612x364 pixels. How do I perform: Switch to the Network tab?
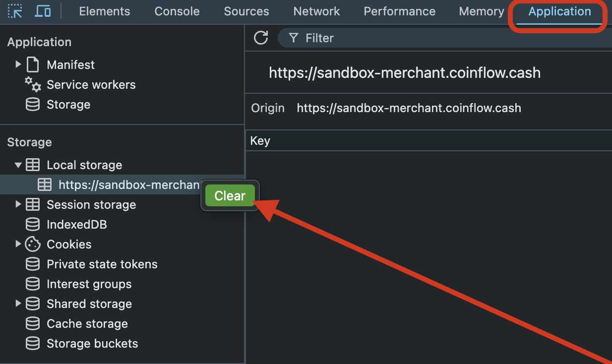[x=317, y=11]
